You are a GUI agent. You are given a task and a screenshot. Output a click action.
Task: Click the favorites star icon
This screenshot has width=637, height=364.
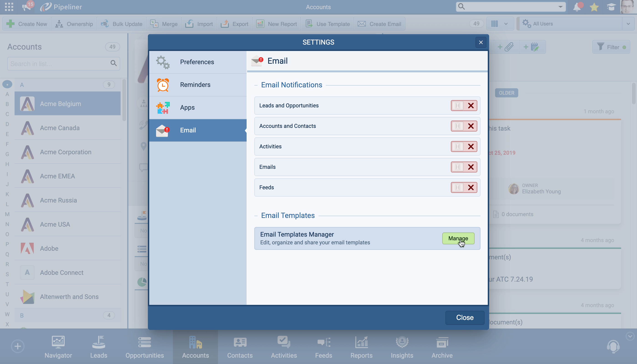click(594, 7)
